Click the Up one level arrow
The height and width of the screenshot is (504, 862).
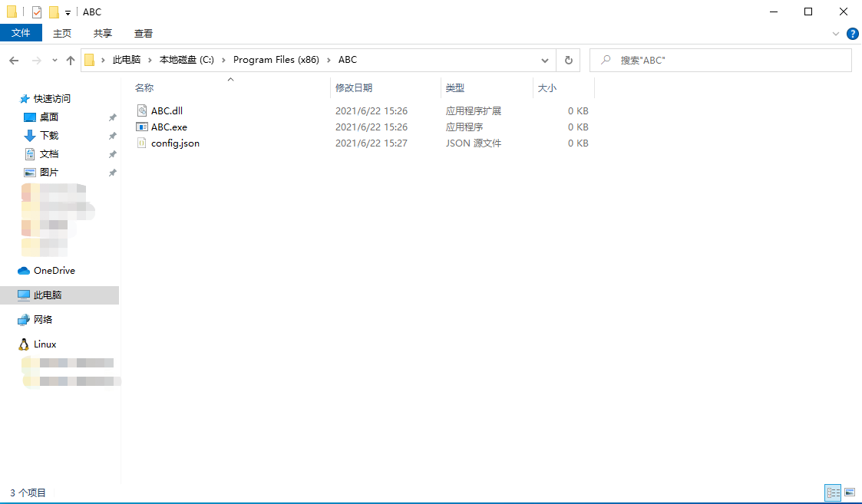tap(71, 60)
